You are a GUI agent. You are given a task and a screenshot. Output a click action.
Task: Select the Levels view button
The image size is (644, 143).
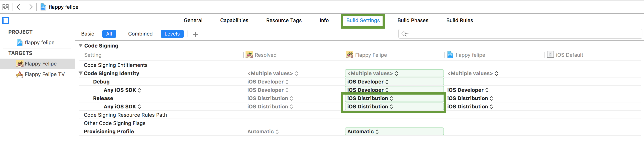point(172,34)
